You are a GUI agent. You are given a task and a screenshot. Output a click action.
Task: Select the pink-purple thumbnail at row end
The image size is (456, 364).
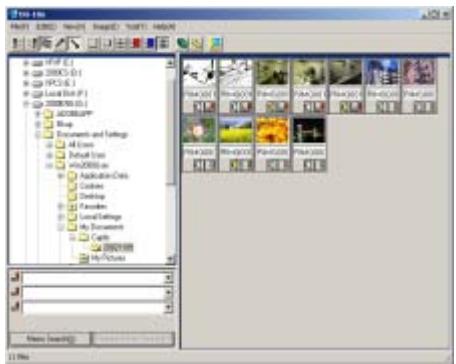click(x=419, y=72)
